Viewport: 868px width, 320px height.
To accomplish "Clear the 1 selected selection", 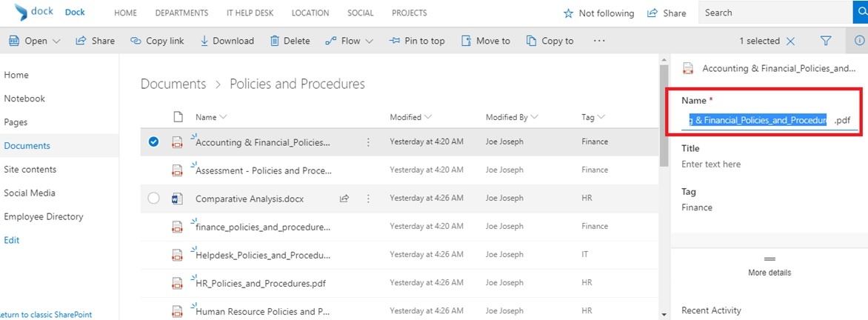I will pyautogui.click(x=791, y=41).
